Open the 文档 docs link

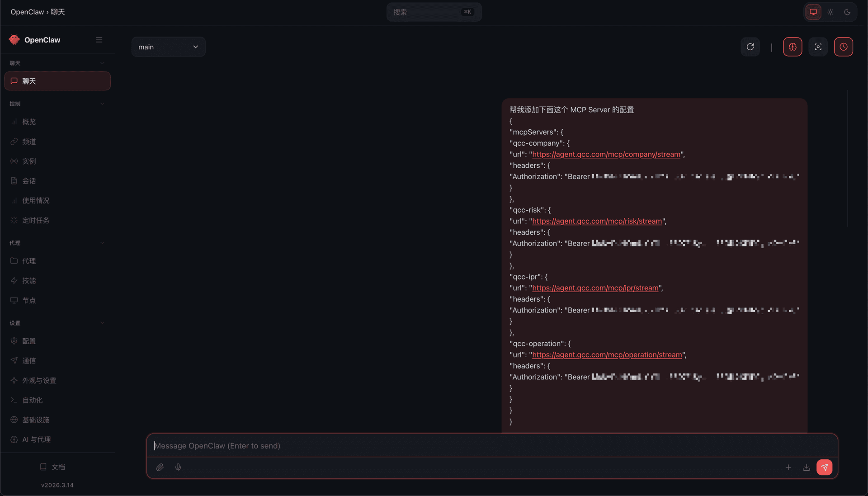pyautogui.click(x=57, y=467)
